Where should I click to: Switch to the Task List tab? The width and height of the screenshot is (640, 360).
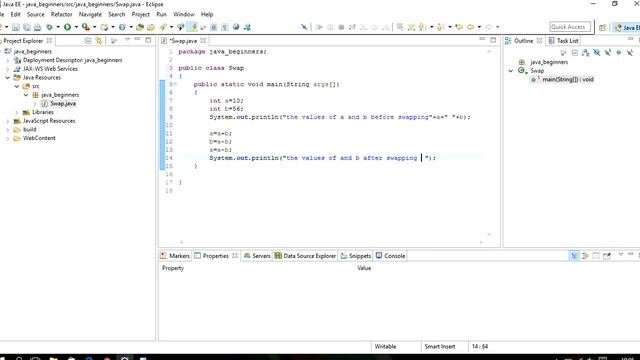pyautogui.click(x=563, y=41)
